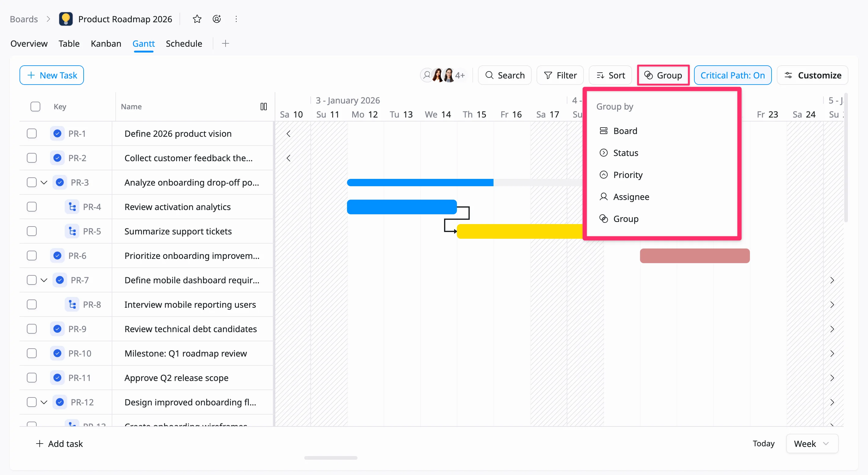Jump right to PR-8 task bar arrow
868x475 pixels.
click(832, 304)
